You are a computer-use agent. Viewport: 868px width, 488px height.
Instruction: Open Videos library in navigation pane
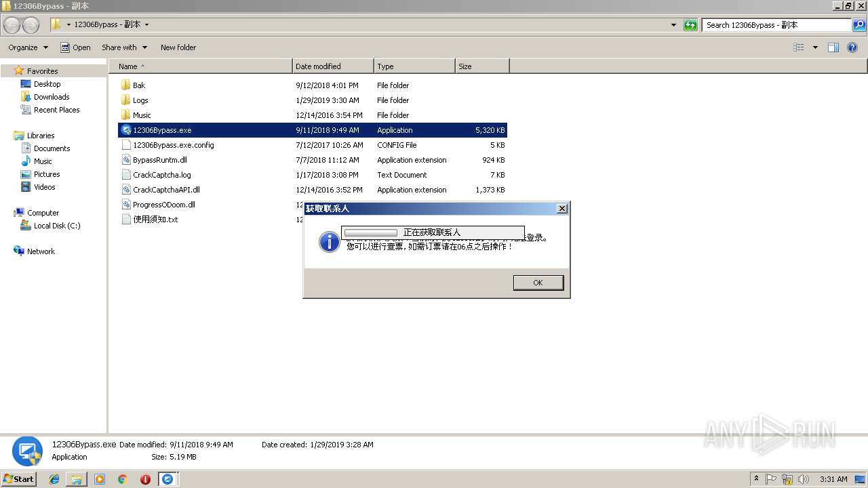click(x=44, y=187)
